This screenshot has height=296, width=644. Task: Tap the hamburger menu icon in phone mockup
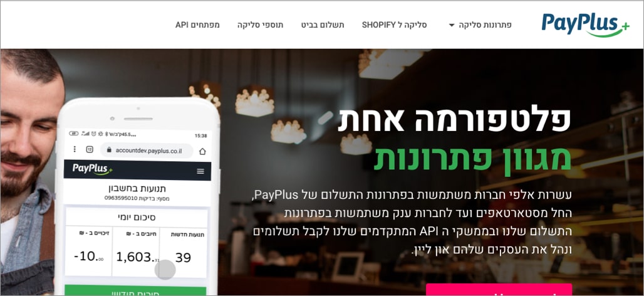(x=200, y=171)
